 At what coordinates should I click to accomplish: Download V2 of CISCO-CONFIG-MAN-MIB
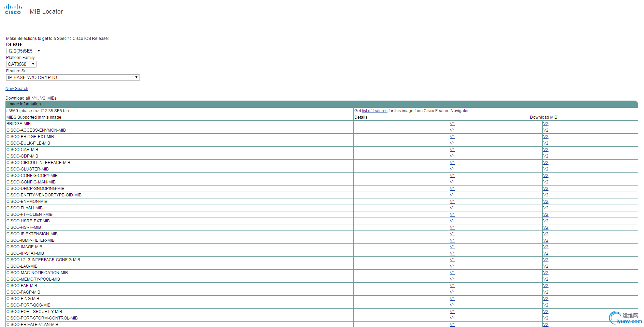point(546,182)
